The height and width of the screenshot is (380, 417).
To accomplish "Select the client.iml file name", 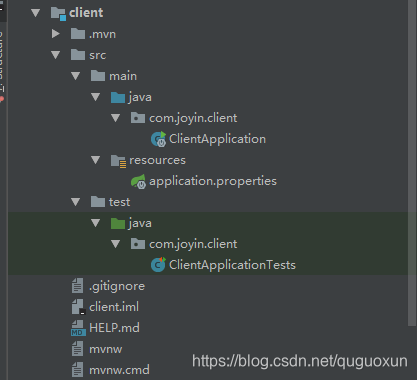I will tap(114, 307).
